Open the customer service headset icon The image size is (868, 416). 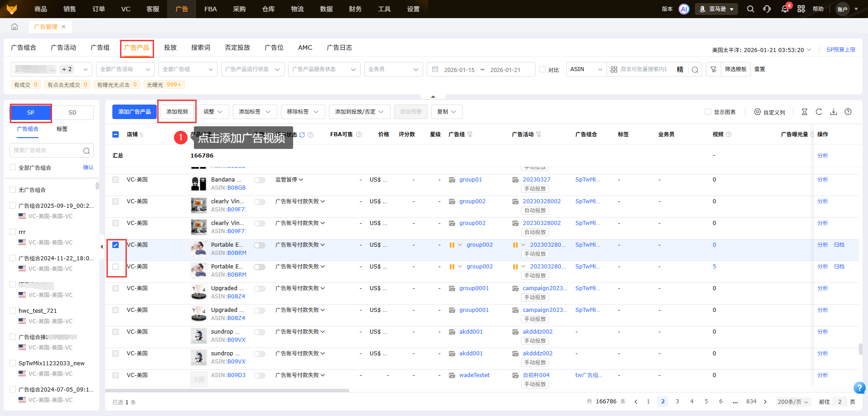767,9
